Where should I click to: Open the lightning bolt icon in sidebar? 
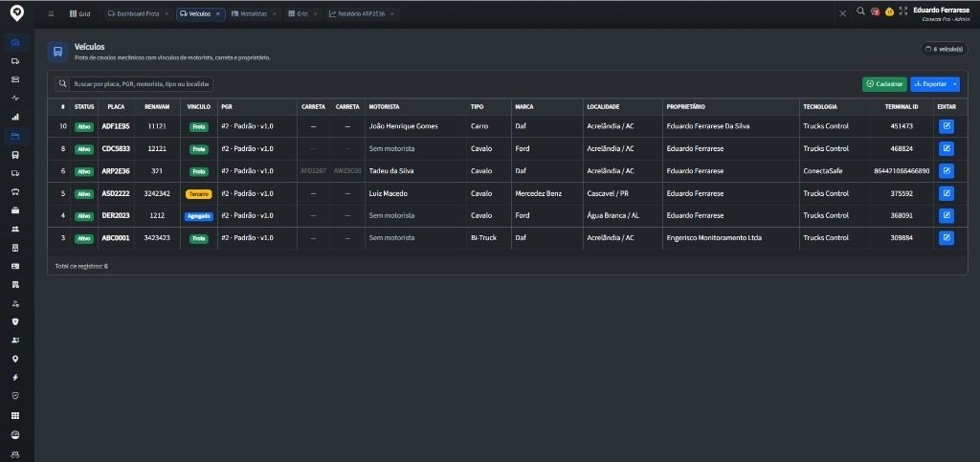15,378
